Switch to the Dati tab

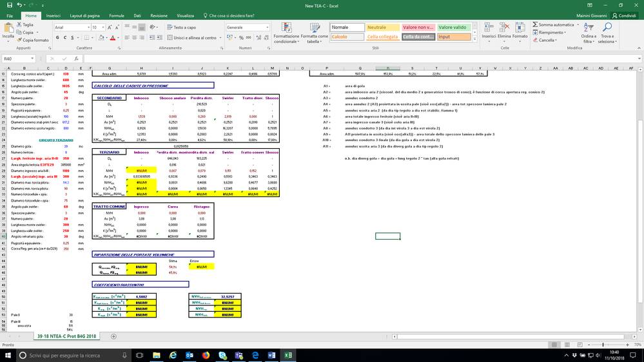pyautogui.click(x=137, y=15)
